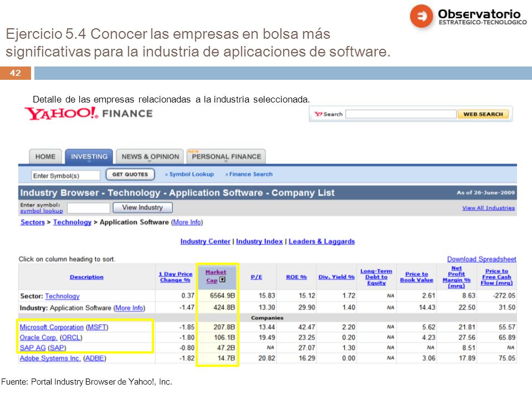The height and width of the screenshot is (399, 532).
Task: Select the 19.49 P/E value for Oracle
Action: [x=267, y=337]
